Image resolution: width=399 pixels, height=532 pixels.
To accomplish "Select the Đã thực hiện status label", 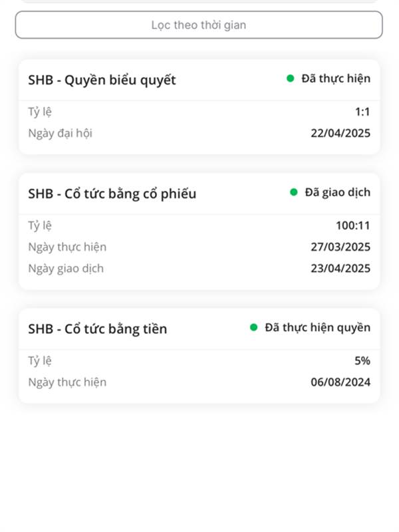I will (336, 78).
